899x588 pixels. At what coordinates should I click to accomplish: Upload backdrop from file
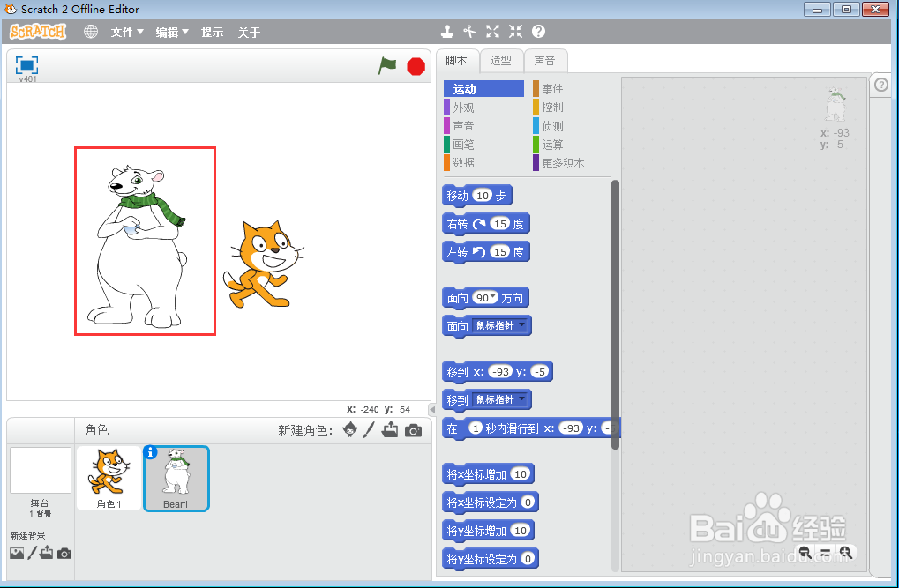47,553
